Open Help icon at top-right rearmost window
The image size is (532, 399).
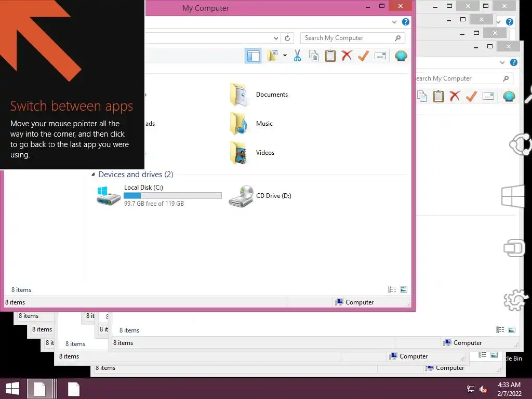coord(510,22)
